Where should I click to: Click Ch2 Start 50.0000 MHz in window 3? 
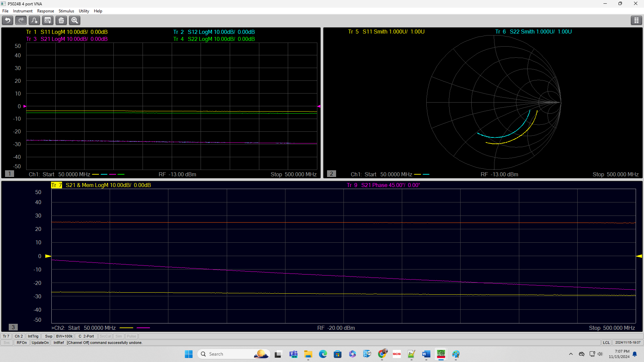pos(84,328)
